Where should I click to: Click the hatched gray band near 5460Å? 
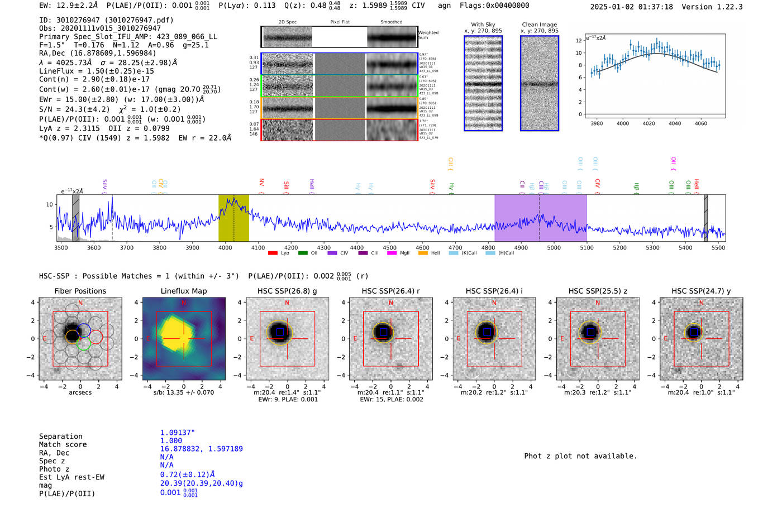(x=706, y=218)
